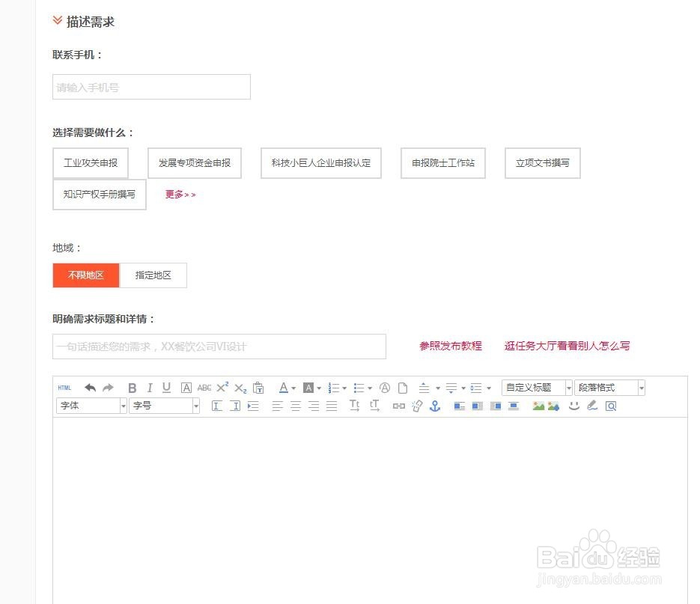
Task: Set spacing after paragraph icon
Action: (x=451, y=388)
